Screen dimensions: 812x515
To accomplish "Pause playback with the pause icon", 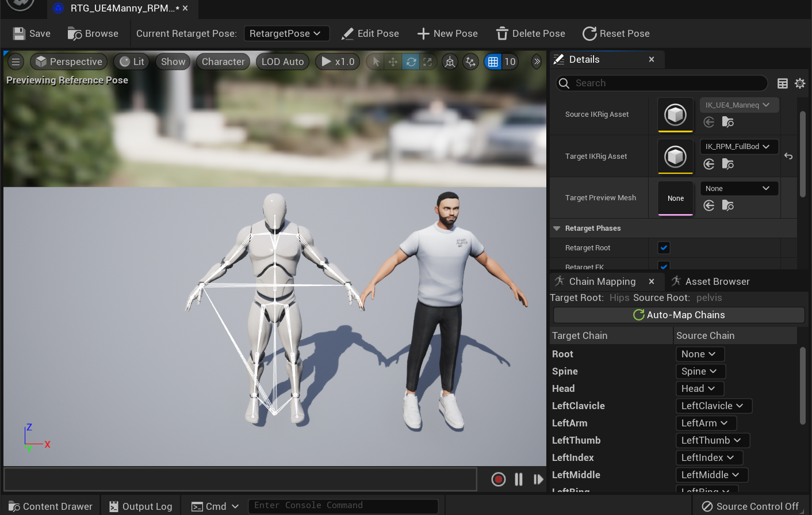I will pos(518,479).
